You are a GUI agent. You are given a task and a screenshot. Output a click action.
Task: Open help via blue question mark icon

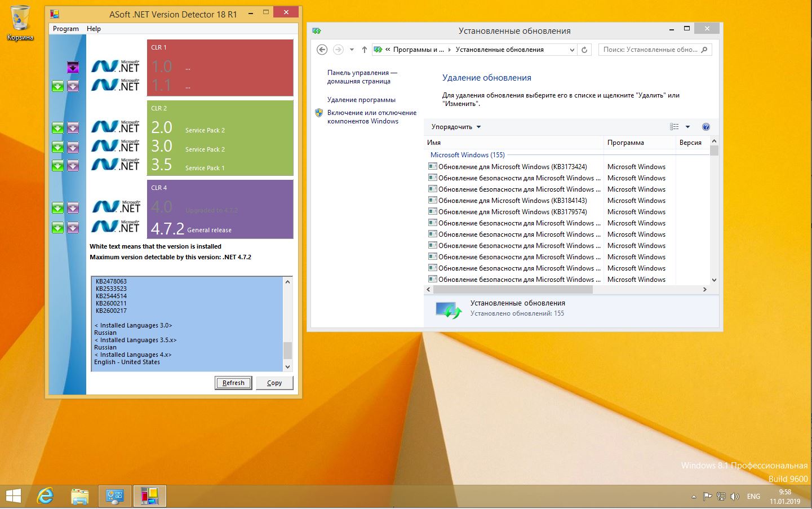point(705,127)
